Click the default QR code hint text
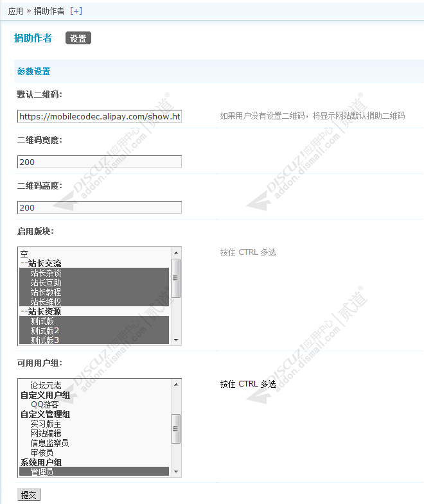 point(312,116)
